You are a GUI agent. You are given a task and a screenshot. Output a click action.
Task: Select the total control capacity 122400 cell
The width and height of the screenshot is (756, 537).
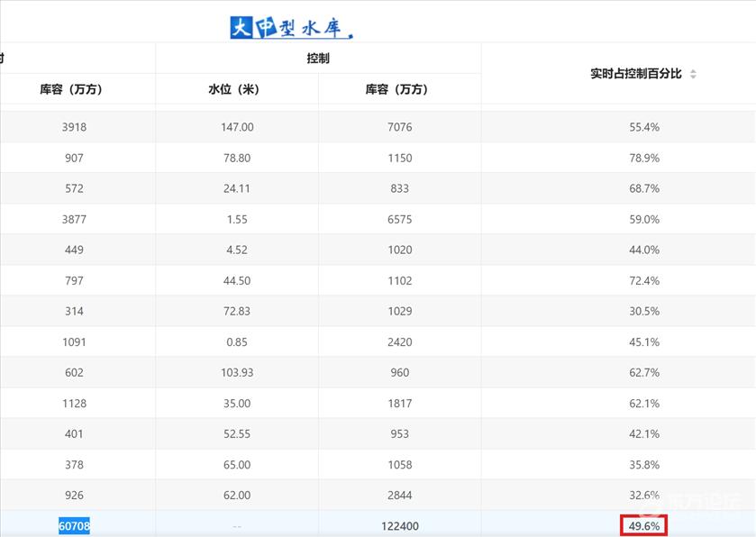pyautogui.click(x=400, y=526)
